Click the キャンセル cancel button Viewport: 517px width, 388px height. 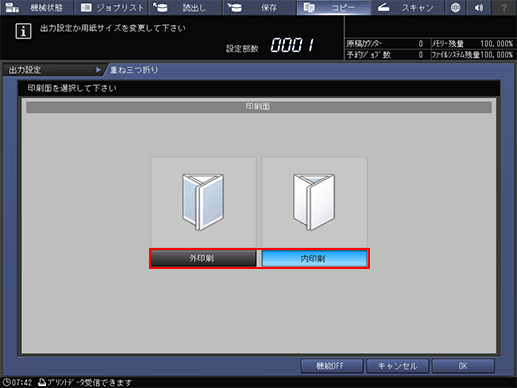coord(397,366)
